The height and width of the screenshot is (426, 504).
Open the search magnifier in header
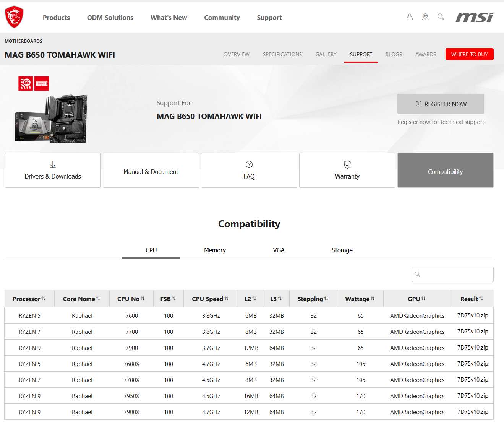click(441, 17)
